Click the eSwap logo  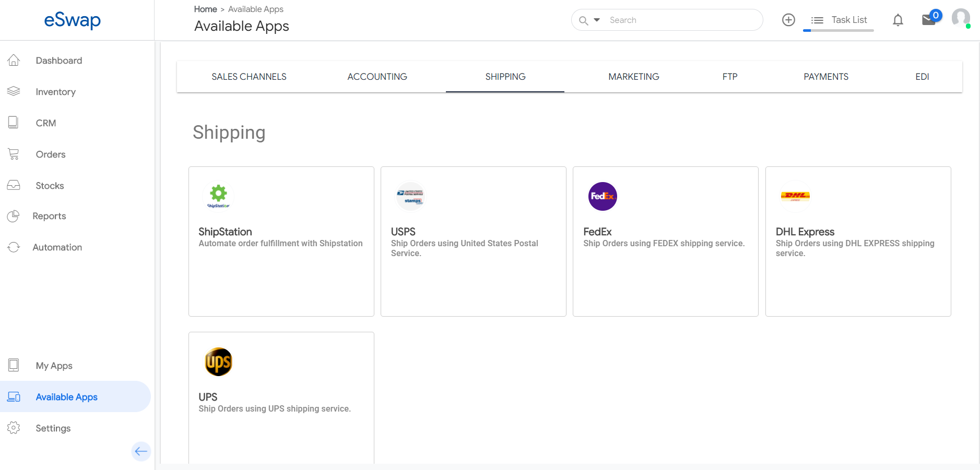[73, 20]
